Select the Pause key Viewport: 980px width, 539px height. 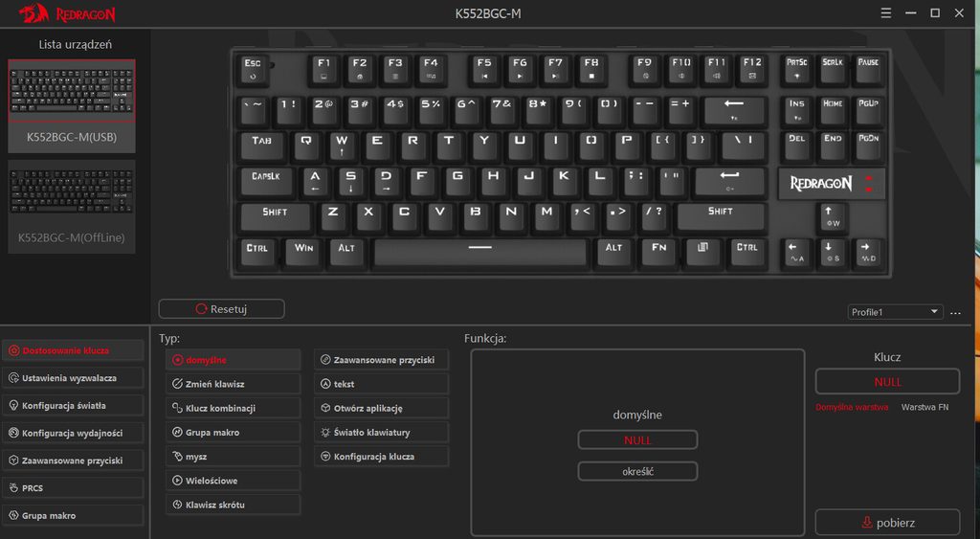coord(868,69)
